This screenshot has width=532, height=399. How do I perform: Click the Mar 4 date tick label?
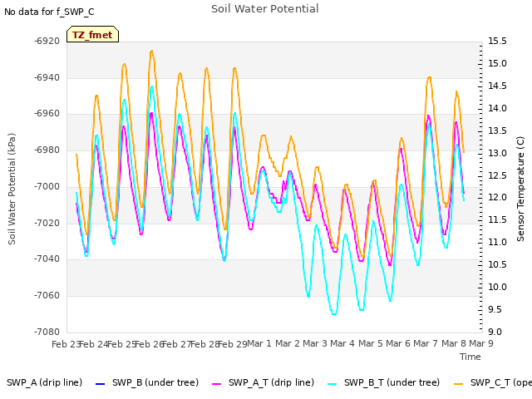[342, 343]
